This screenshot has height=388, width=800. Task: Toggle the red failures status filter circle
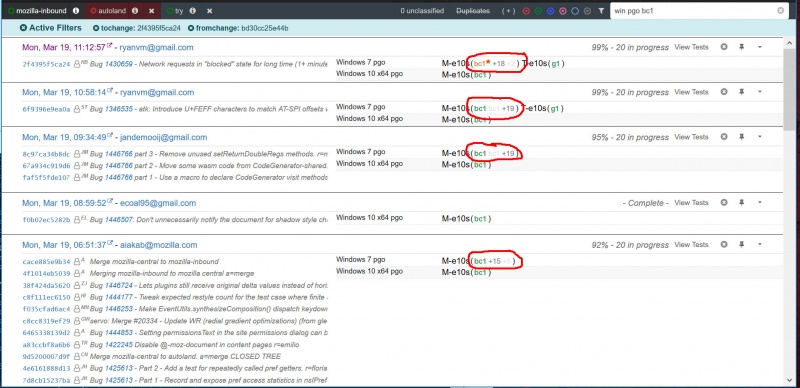pos(526,11)
